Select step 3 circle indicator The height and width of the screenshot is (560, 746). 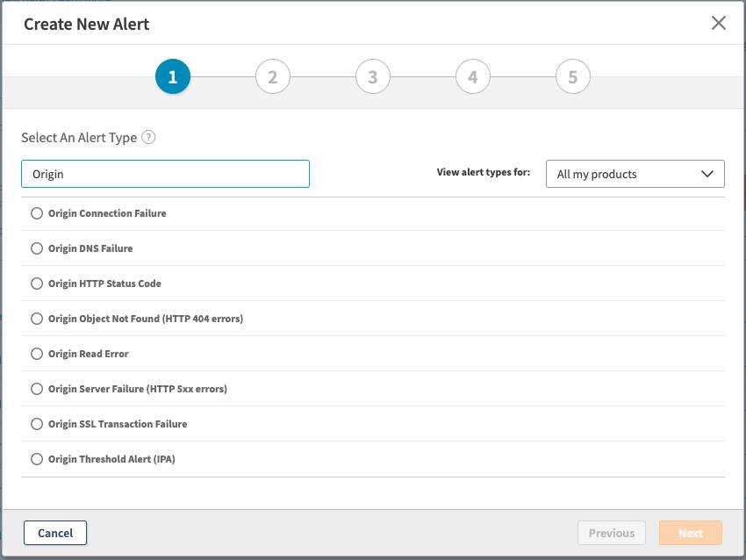tap(372, 77)
